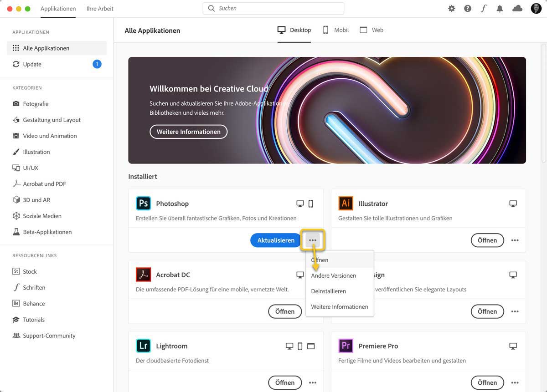Click the Photoshop app icon
The height and width of the screenshot is (392, 547).
(x=143, y=203)
